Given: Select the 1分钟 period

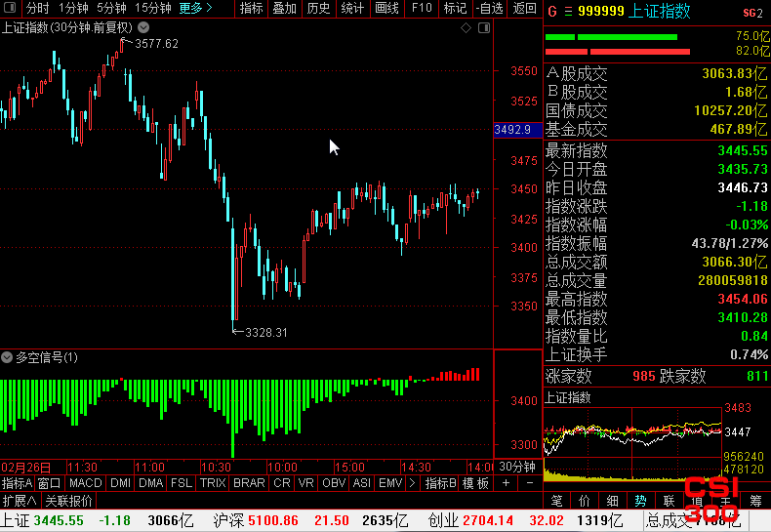Looking at the screenshot, I should [x=73, y=8].
